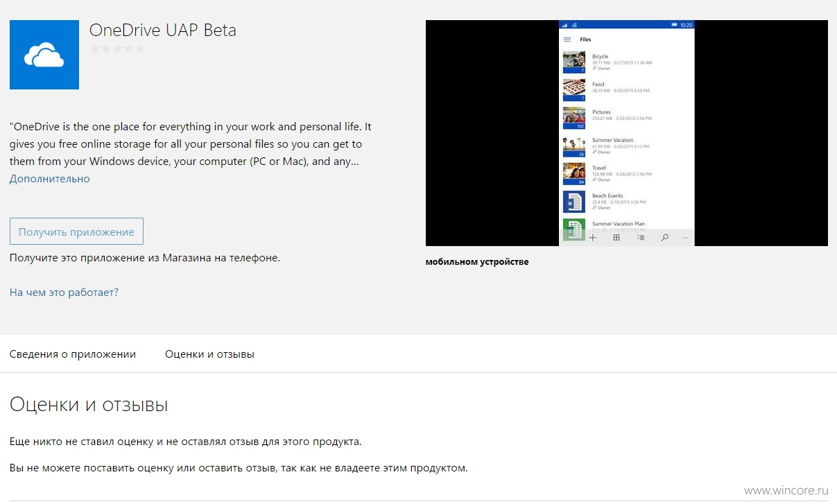Screen dimensions: 837x504
Task: Open the Bicycle folder thumbnail in preview
Action: click(x=574, y=62)
